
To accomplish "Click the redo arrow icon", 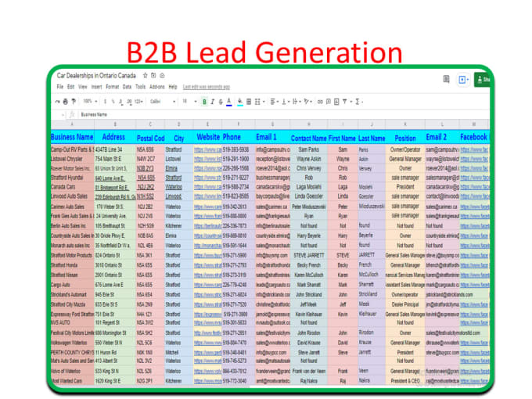I will (57, 102).
